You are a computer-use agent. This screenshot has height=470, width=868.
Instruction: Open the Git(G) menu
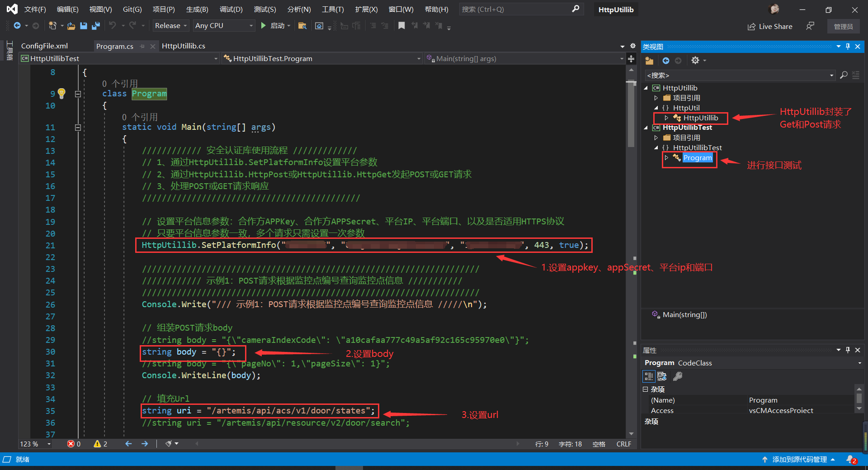point(132,9)
